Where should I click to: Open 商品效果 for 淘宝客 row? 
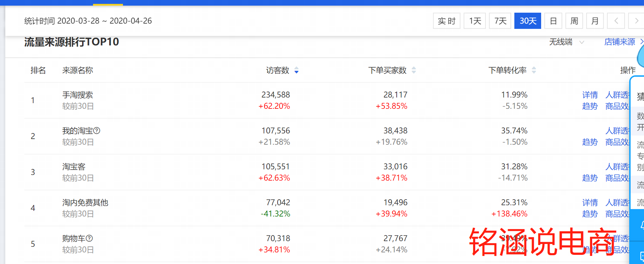click(x=617, y=178)
